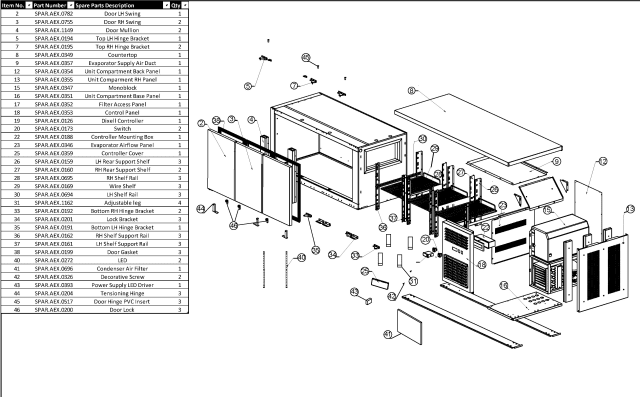Click callout bubble 5 near top hinge
The height and width of the screenshot is (397, 640).
pos(248,86)
